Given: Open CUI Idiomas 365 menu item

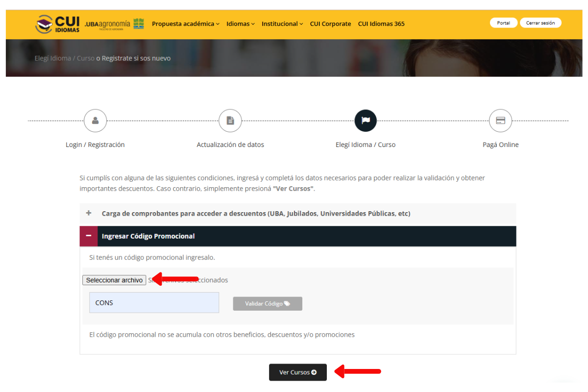Looking at the screenshot, I should 381,24.
